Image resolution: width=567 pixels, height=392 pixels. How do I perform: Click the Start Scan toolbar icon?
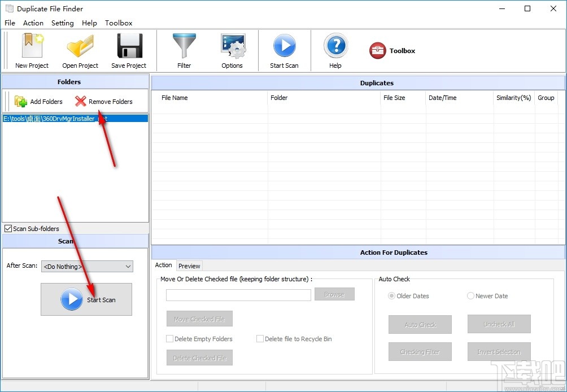285,50
